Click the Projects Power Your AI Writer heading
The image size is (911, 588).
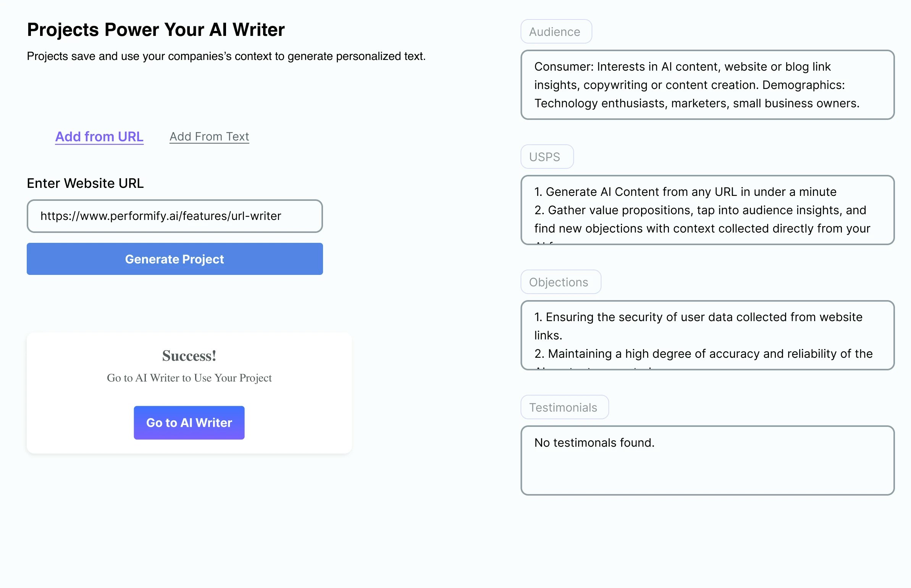tap(156, 30)
